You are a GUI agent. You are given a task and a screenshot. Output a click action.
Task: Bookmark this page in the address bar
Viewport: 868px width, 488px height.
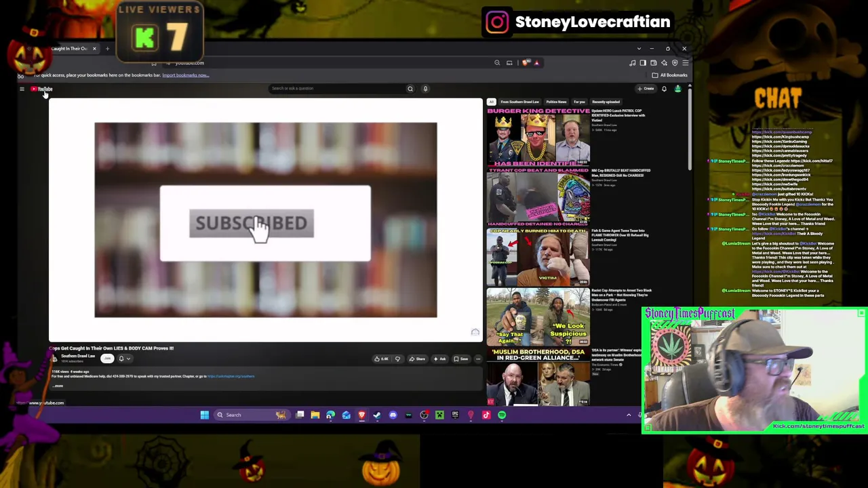tap(154, 63)
